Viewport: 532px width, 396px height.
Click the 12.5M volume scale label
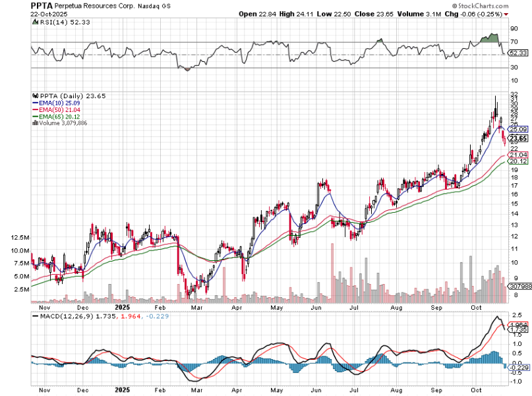pos(20,238)
